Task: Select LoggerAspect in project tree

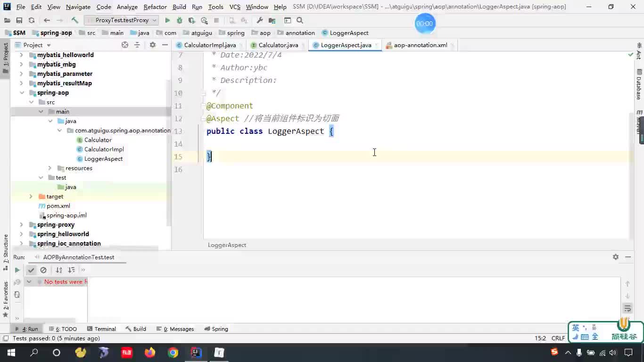Action: [103, 159]
